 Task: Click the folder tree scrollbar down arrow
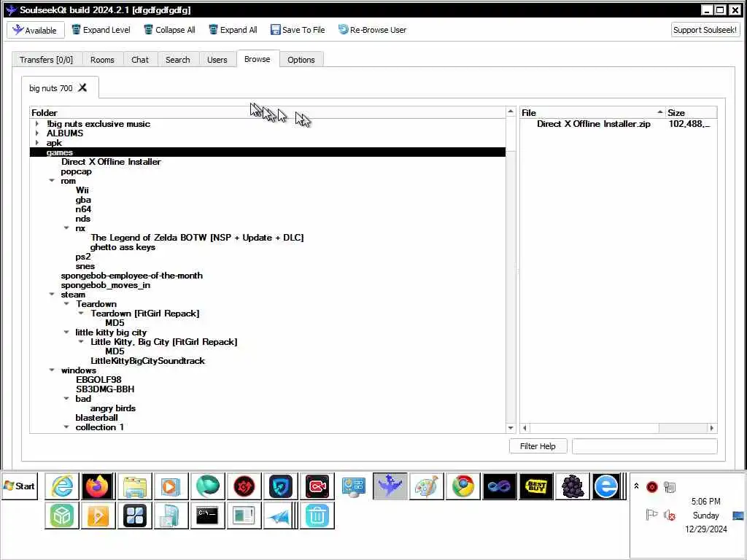pyautogui.click(x=511, y=427)
